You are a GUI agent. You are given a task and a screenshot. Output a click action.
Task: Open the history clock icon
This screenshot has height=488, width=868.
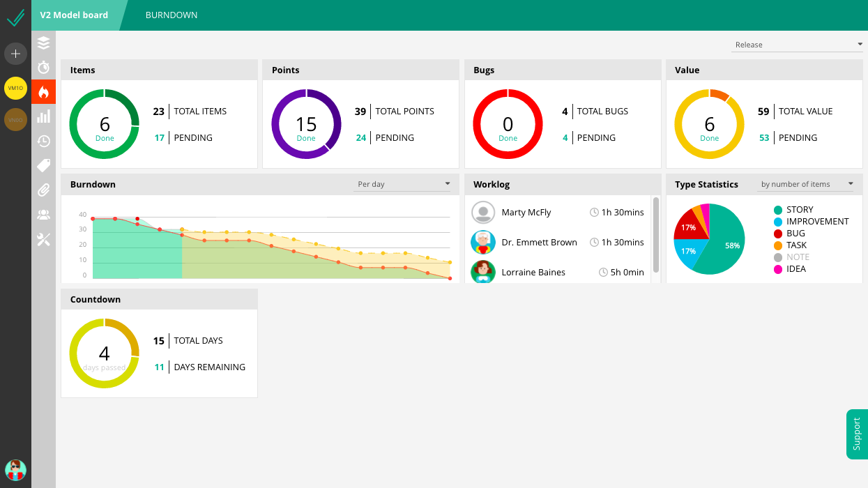point(43,141)
